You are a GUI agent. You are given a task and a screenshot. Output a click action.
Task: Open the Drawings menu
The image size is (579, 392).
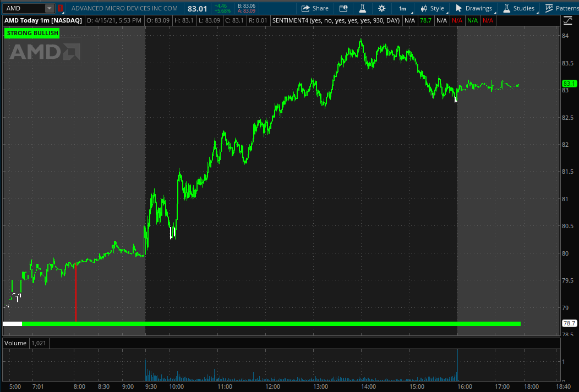coord(474,8)
